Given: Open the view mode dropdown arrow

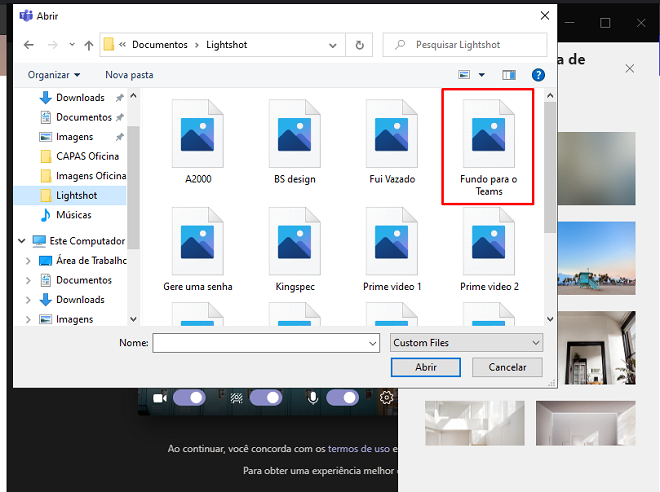Looking at the screenshot, I should [x=481, y=75].
